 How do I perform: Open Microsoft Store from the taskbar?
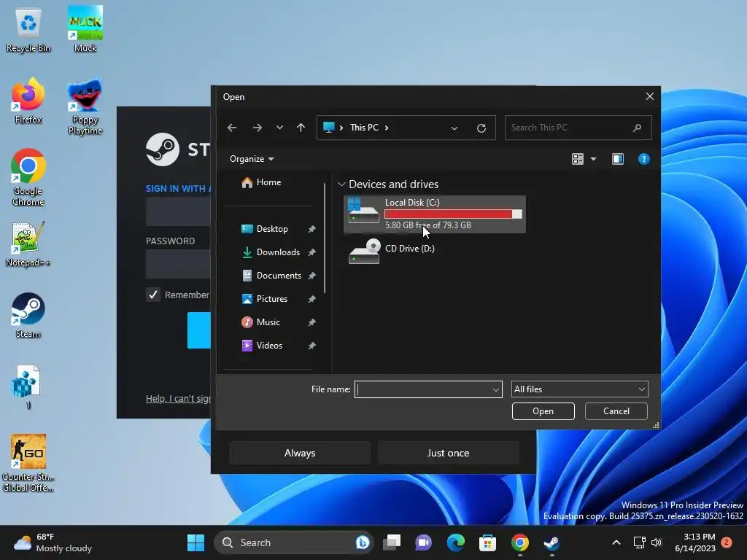(487, 542)
